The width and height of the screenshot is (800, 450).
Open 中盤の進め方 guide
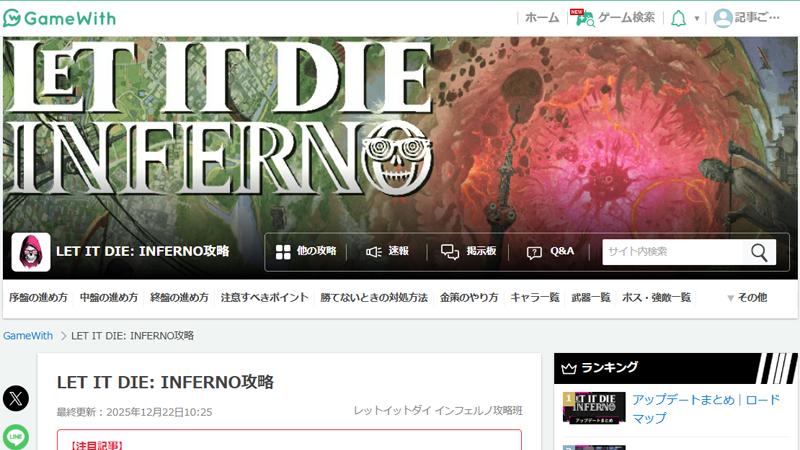click(109, 297)
